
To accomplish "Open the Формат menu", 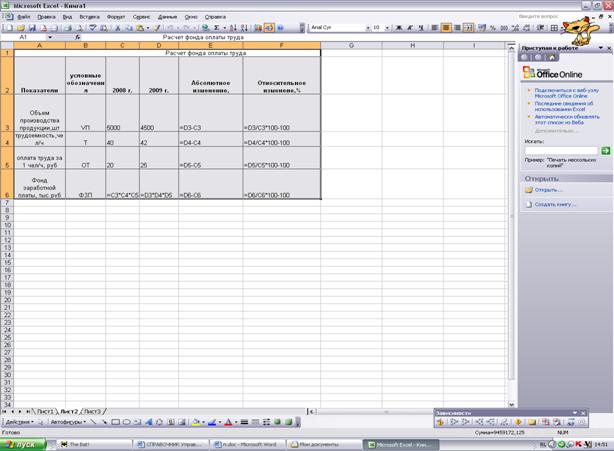I will point(116,17).
